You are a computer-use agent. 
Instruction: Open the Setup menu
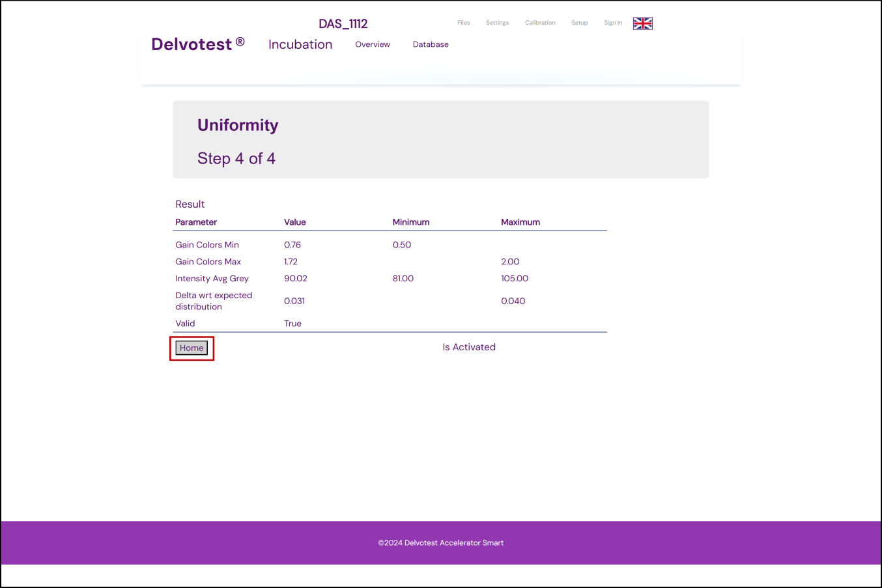(579, 23)
